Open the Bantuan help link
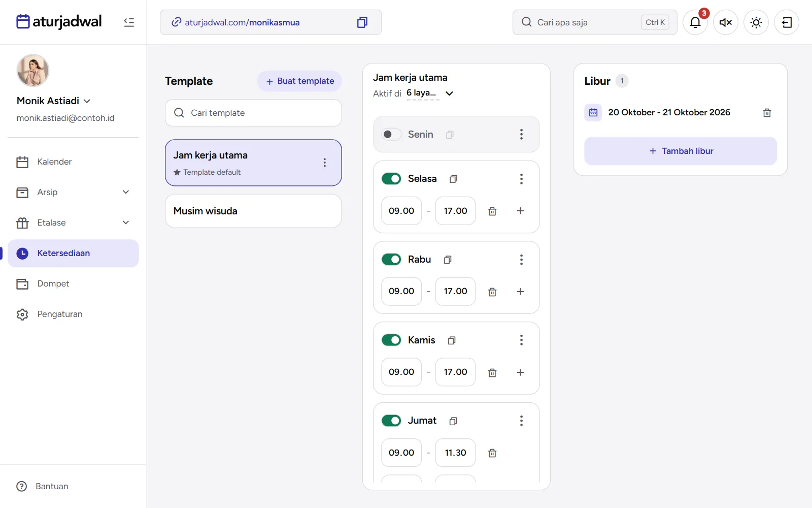Screen dimensions: 812x508 (43, 486)
